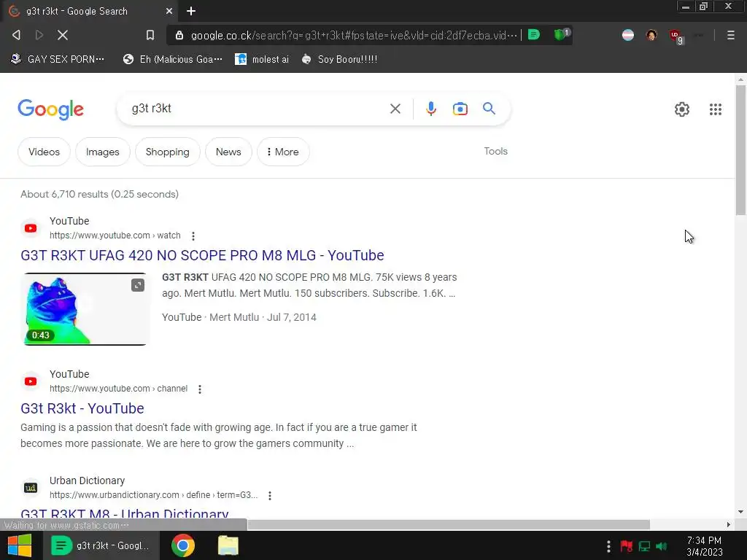Open the volume speaker tray icon
The height and width of the screenshot is (560, 747).
tap(661, 546)
